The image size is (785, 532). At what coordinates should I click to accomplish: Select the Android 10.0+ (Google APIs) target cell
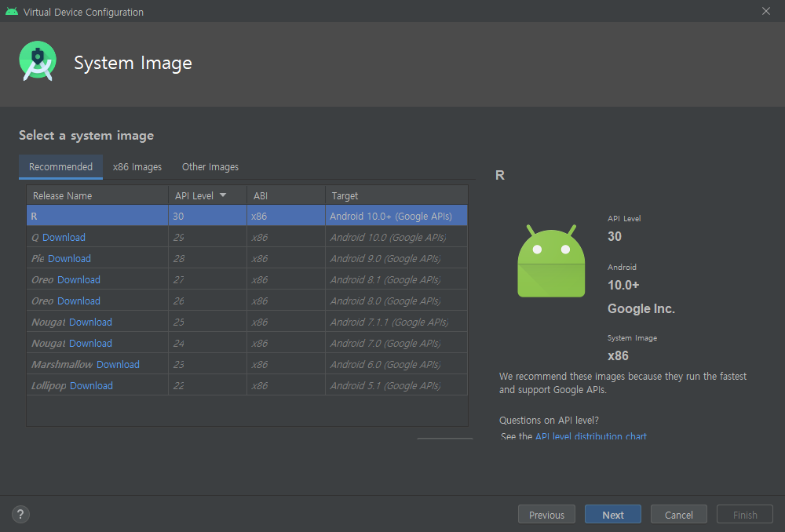(396, 216)
